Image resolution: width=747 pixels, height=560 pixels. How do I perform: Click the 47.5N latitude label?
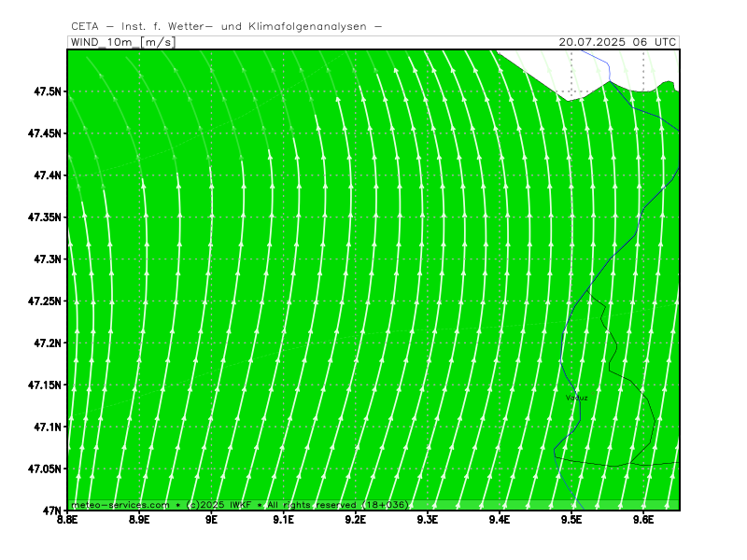click(48, 91)
